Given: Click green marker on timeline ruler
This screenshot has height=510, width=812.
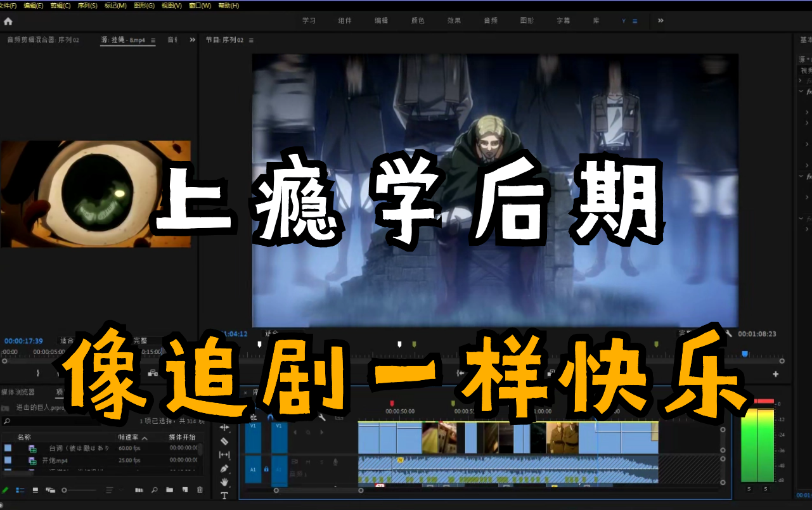Looking at the screenshot, I should click(453, 403).
